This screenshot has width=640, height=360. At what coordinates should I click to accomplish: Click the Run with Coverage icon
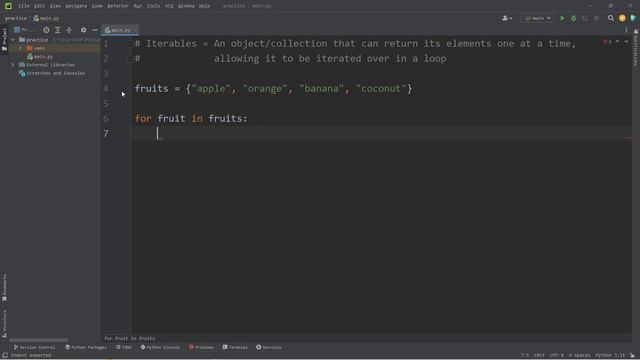(585, 18)
